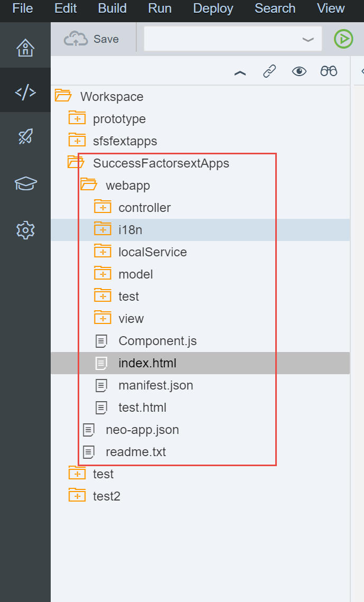The image size is (364, 602).
Task: Click the Save button
Action: point(93,39)
